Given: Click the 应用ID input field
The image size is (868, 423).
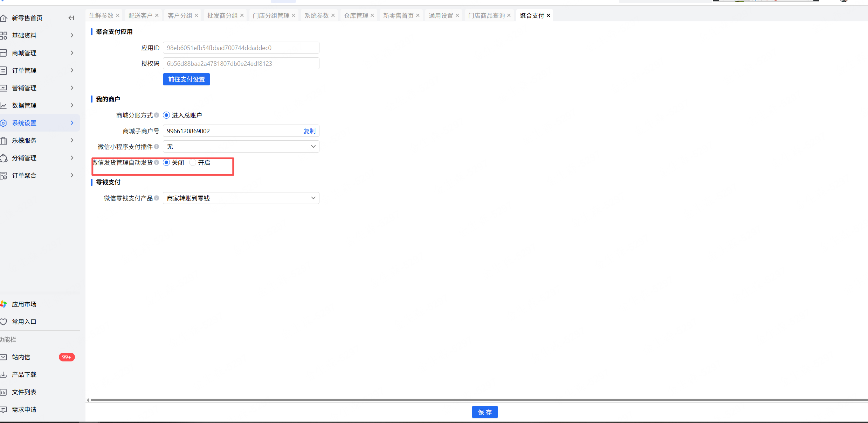Looking at the screenshot, I should tap(241, 48).
